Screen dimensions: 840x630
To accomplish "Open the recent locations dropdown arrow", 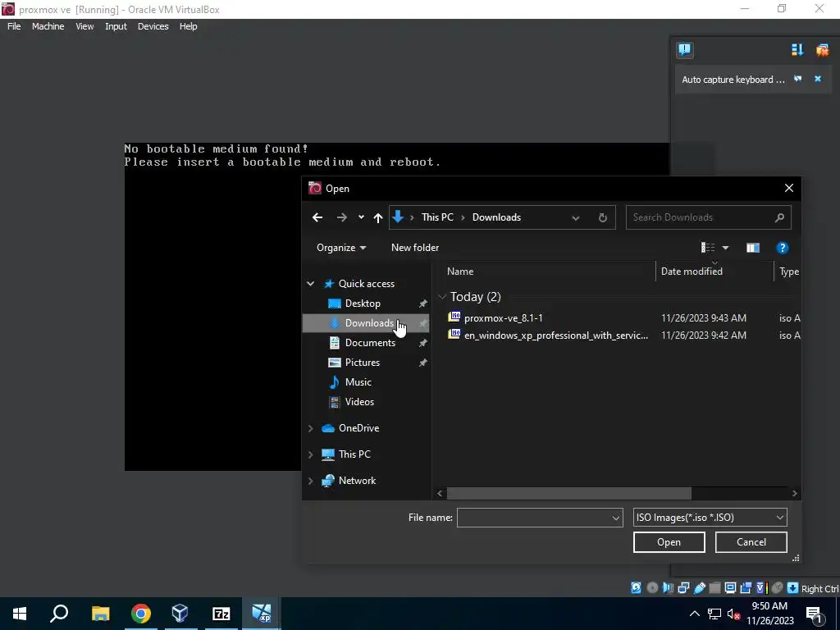I will tap(361, 217).
